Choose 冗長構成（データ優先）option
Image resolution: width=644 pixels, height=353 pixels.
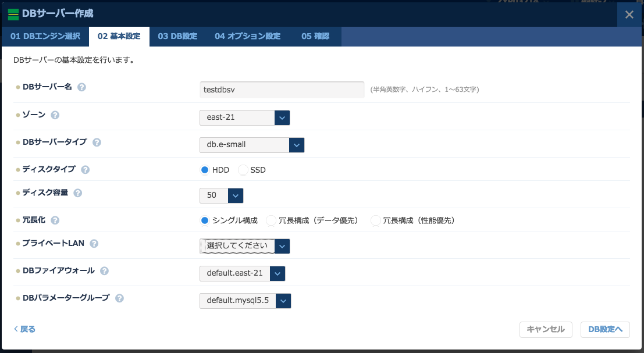pos(271,220)
